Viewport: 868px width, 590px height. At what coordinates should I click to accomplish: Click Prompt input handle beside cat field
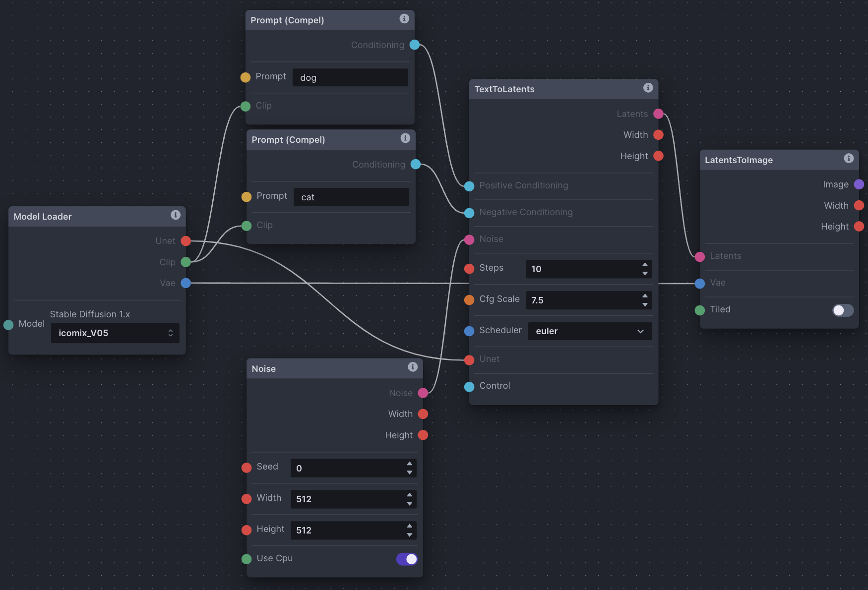(247, 197)
